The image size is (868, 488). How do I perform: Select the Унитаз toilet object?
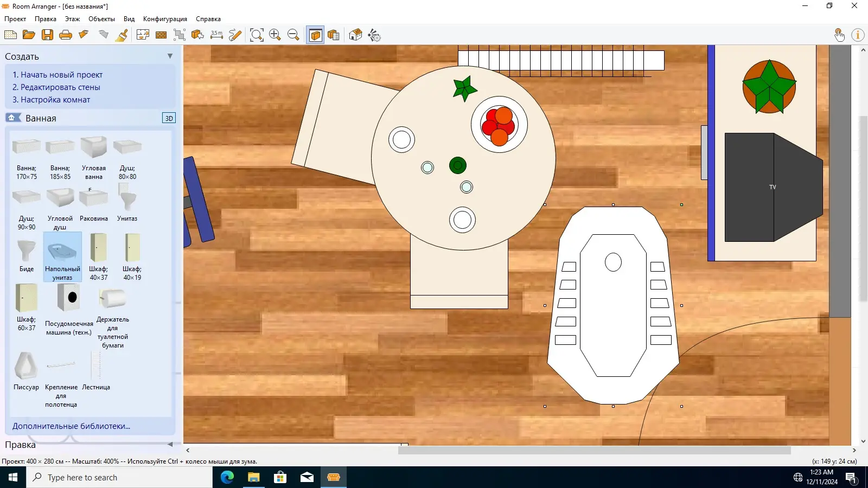[127, 203]
